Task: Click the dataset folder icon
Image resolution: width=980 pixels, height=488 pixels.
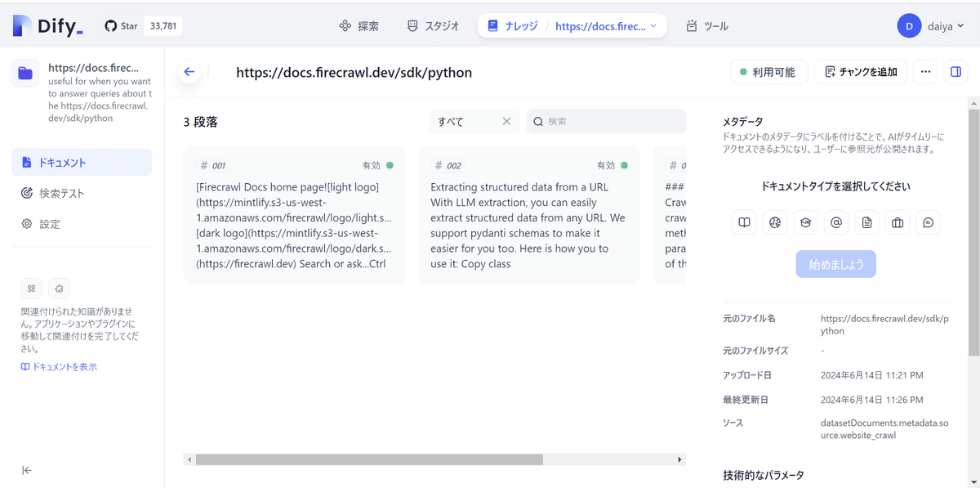Action: pos(25,73)
